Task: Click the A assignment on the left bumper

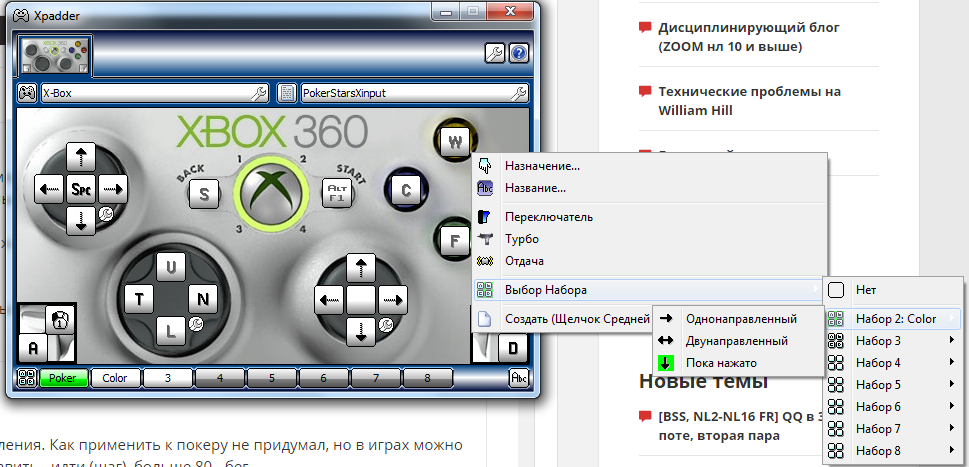Action: [x=33, y=348]
